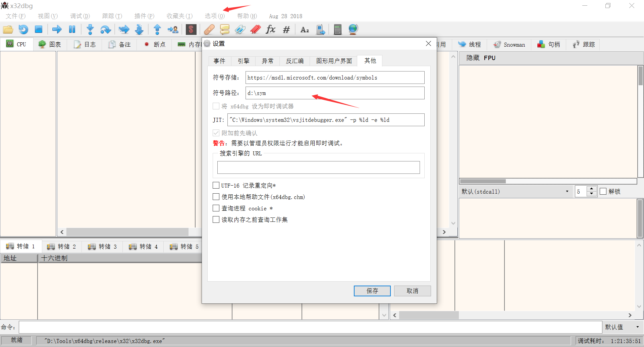Toggle 将 x64dbg 设为即时调试器 checkbox
Viewport: 644px width, 347px height.
coord(216,106)
